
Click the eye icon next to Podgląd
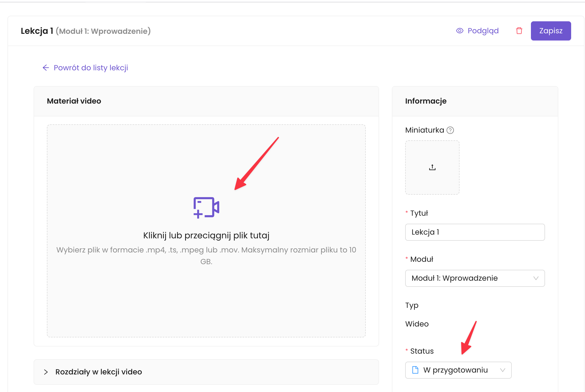coord(460,31)
